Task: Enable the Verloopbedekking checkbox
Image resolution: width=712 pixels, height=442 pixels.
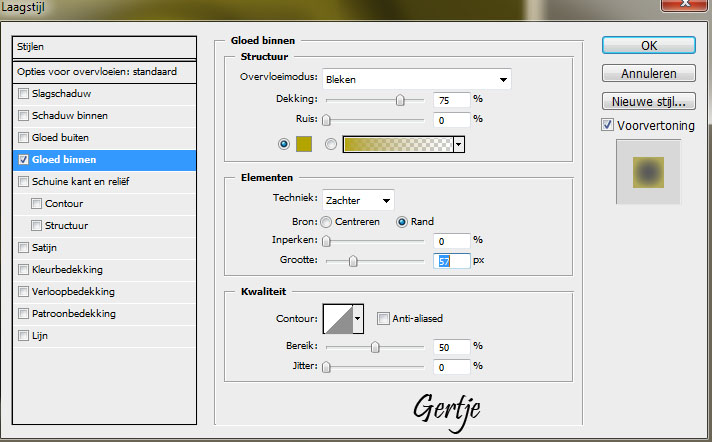Action: tap(23, 291)
